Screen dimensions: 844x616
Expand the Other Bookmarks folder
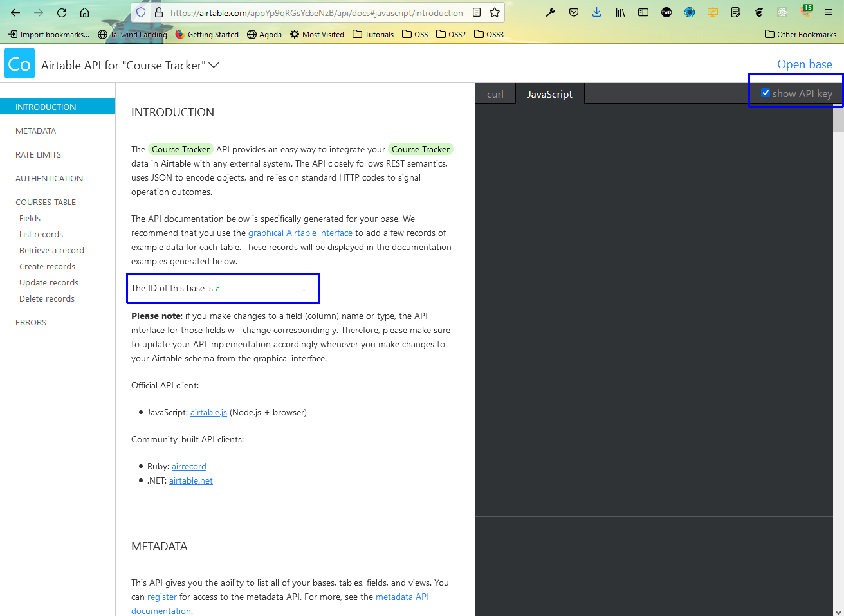tap(800, 34)
